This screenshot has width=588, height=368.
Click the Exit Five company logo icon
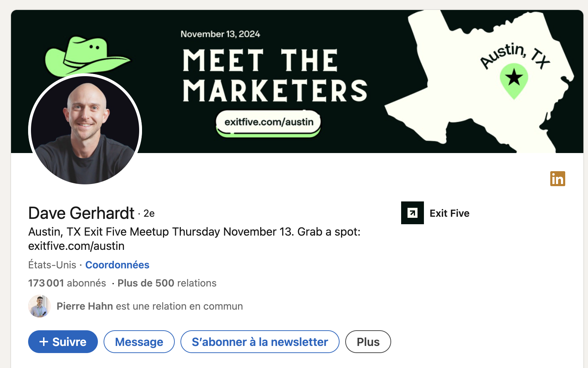coord(412,213)
